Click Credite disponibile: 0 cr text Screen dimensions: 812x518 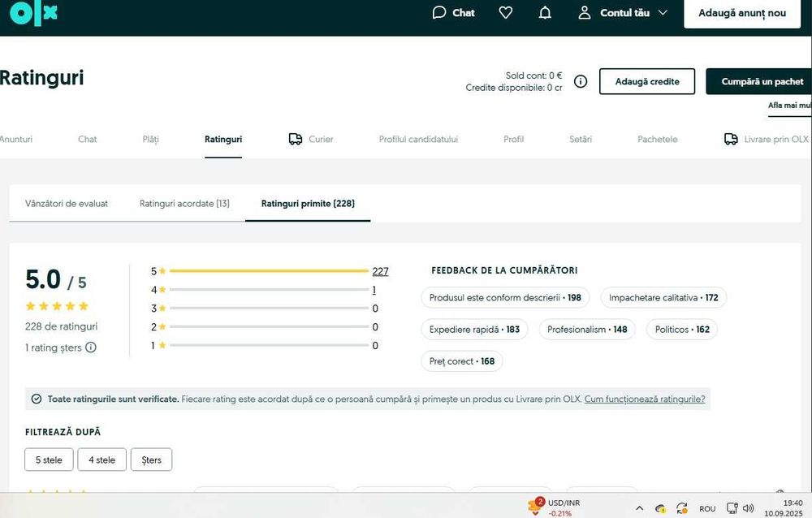click(514, 88)
